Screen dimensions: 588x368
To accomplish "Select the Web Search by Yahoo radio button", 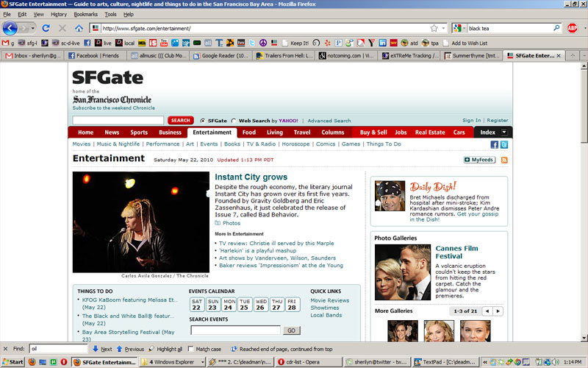I will pos(234,121).
